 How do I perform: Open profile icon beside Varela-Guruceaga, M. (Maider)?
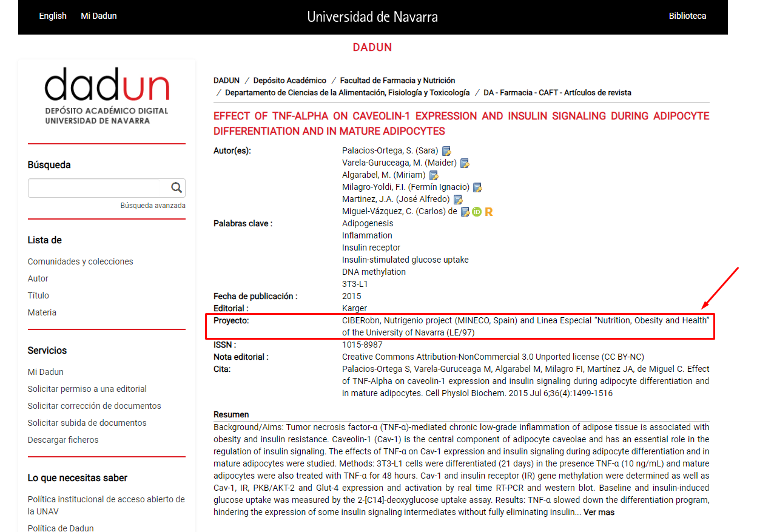[465, 163]
